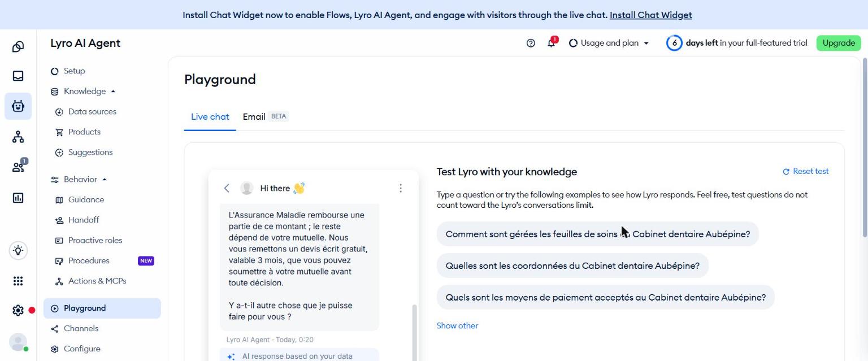Viewport: 868px width, 361px height.
Task: Open the settings gear icon in rail
Action: (18, 310)
